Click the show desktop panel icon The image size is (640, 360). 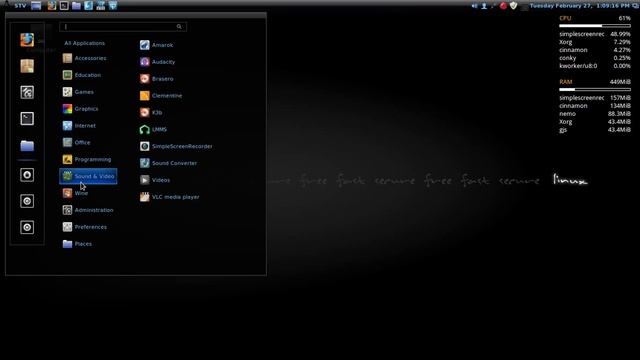(x=36, y=6)
